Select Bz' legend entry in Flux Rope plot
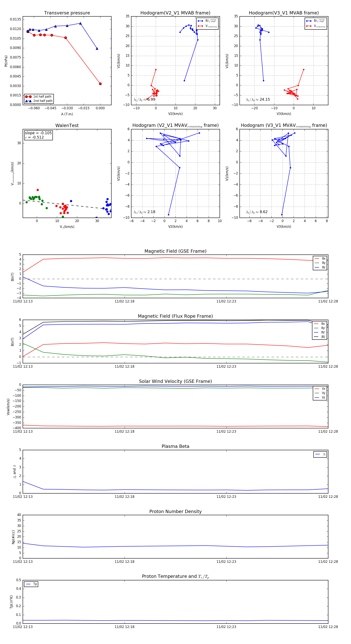Image resolution: width=351 pixels, height=644 pixels. [320, 332]
